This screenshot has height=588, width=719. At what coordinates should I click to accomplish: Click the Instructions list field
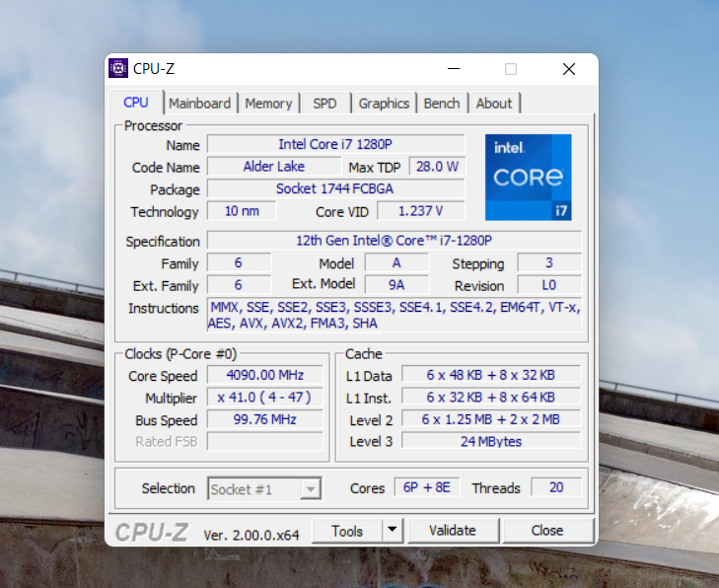[x=395, y=315]
